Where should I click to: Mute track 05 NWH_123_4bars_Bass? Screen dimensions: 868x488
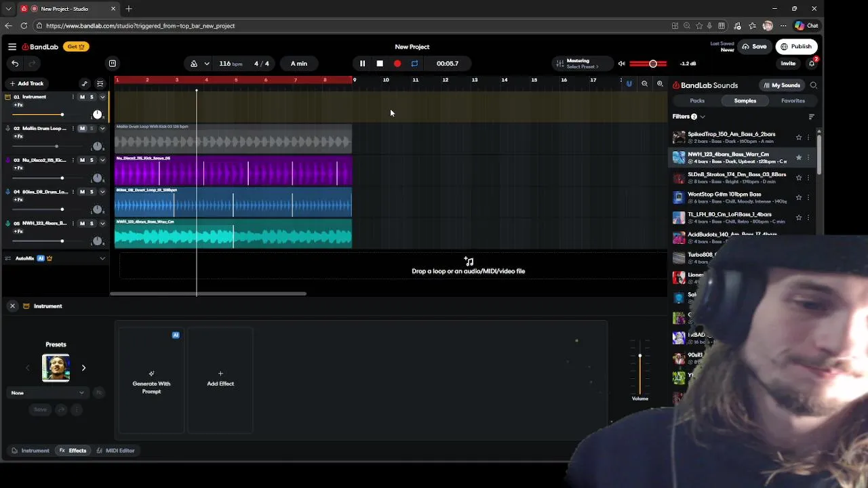pyautogui.click(x=82, y=223)
